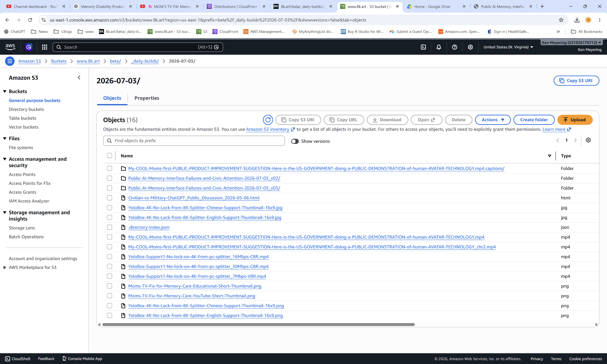
Task: Click the Upload button
Action: pos(575,120)
